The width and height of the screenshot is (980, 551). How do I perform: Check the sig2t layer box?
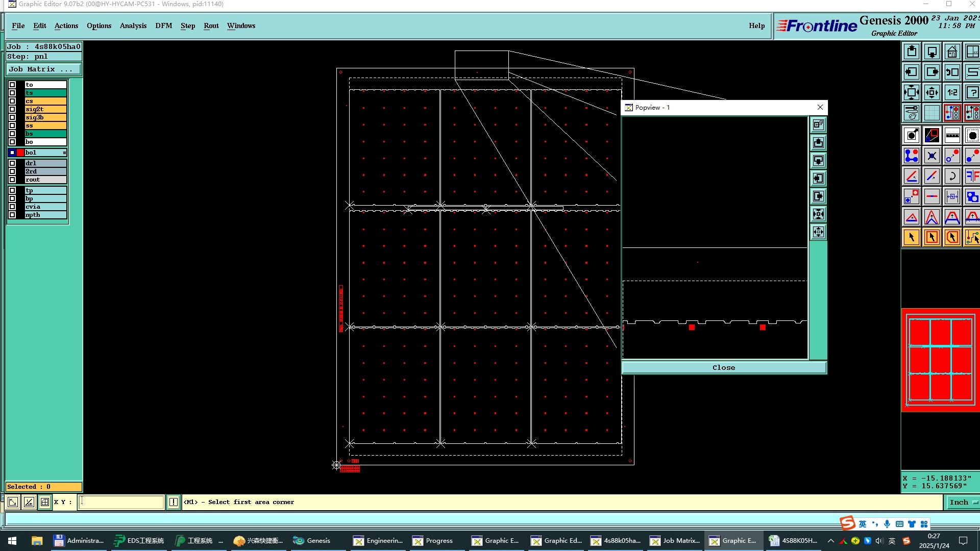click(x=12, y=109)
